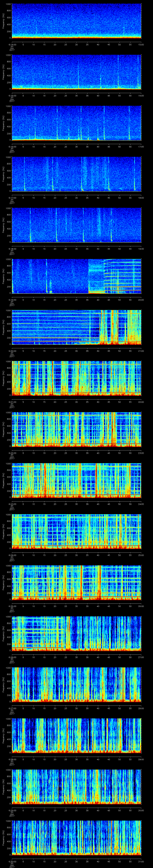Select the spectrogram starting at 6:14:00

(x=77, y=21)
